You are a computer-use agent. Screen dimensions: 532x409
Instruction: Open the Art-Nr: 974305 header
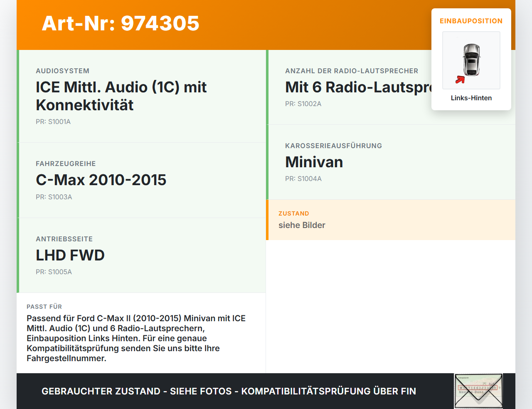coord(120,24)
